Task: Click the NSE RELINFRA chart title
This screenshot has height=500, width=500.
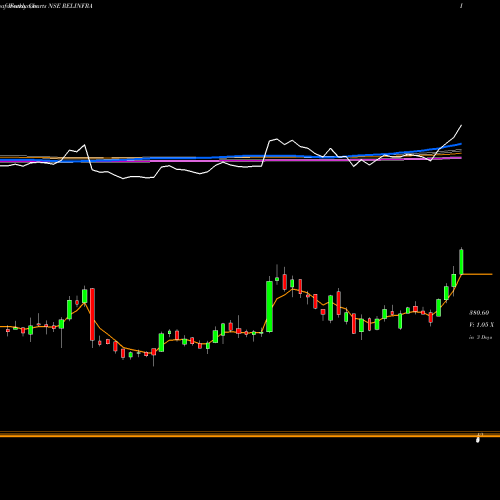Action: point(47,6)
